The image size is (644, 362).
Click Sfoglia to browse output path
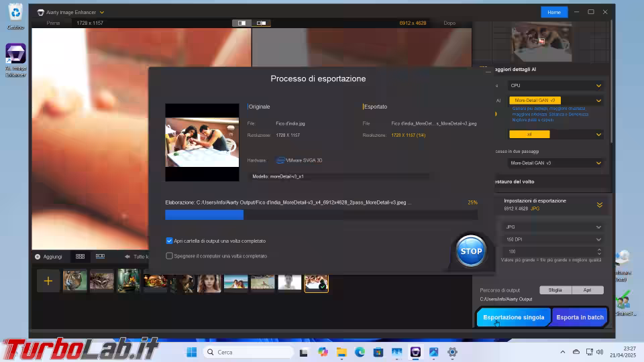point(555,290)
